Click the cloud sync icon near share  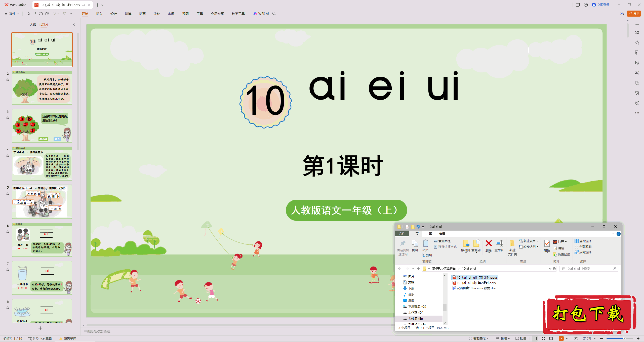(622, 14)
